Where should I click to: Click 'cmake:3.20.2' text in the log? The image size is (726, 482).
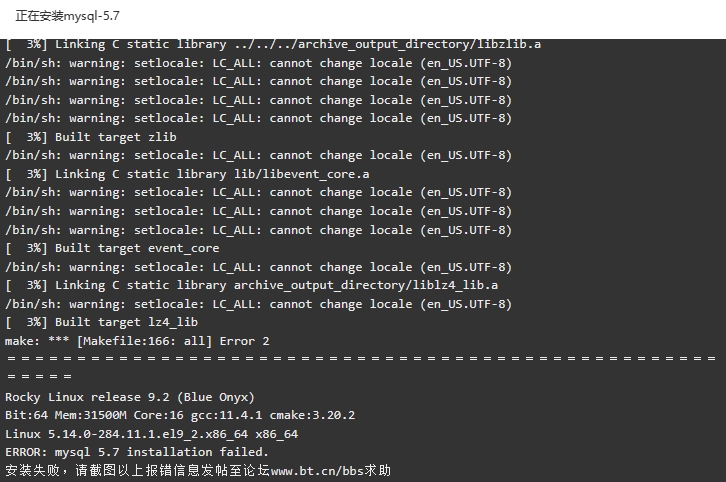coord(313,415)
